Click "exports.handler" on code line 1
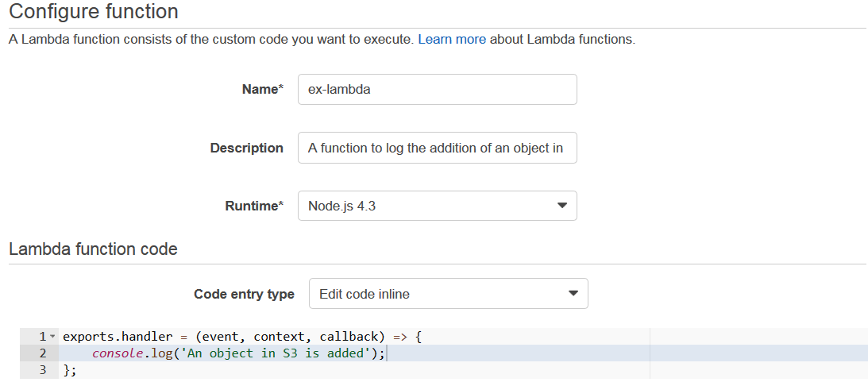Image resolution: width=868 pixels, height=382 pixels. tap(118, 337)
